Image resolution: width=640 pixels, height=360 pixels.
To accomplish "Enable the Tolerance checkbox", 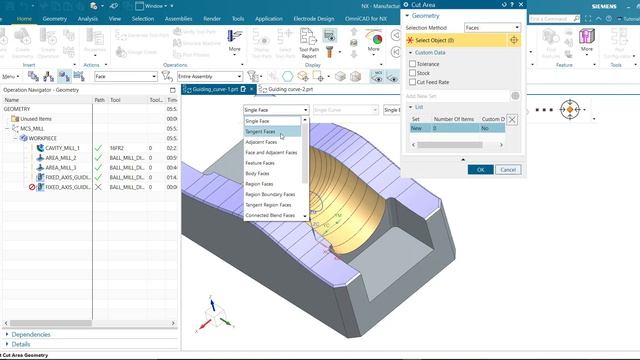I will tap(413, 64).
